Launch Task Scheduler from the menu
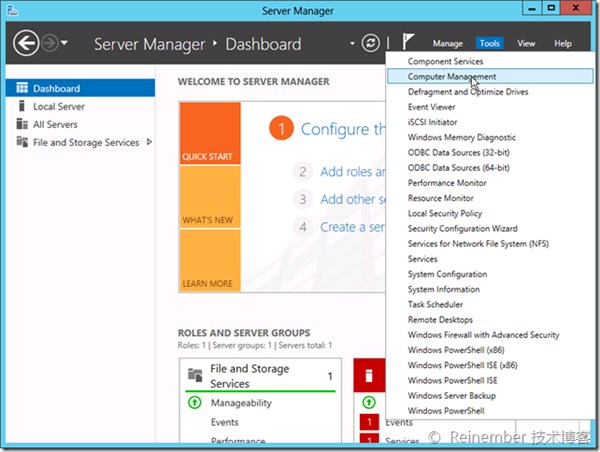Image resolution: width=600 pixels, height=452 pixels. 435,305
